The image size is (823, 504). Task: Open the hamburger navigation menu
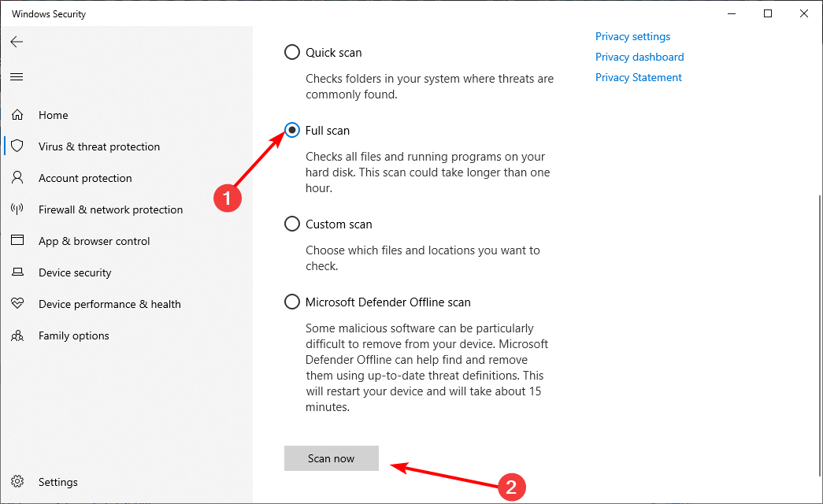(x=17, y=76)
